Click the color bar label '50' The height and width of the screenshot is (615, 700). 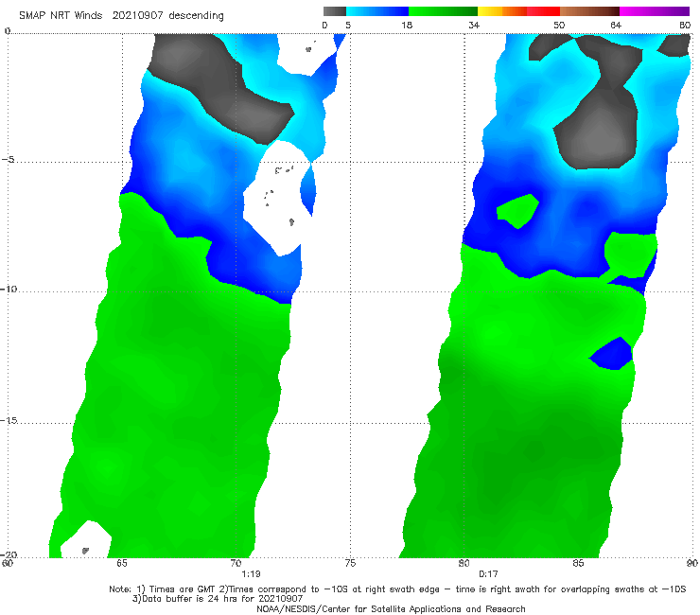click(559, 26)
